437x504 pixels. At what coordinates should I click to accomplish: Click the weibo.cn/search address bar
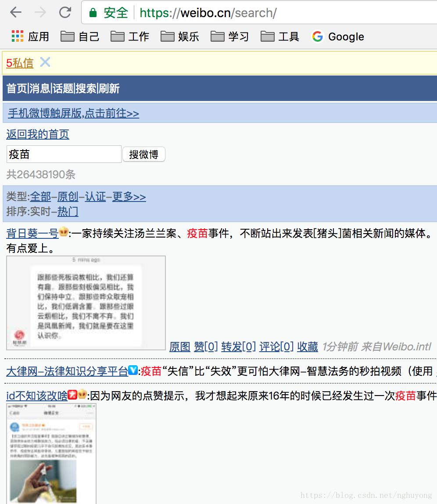(259, 13)
